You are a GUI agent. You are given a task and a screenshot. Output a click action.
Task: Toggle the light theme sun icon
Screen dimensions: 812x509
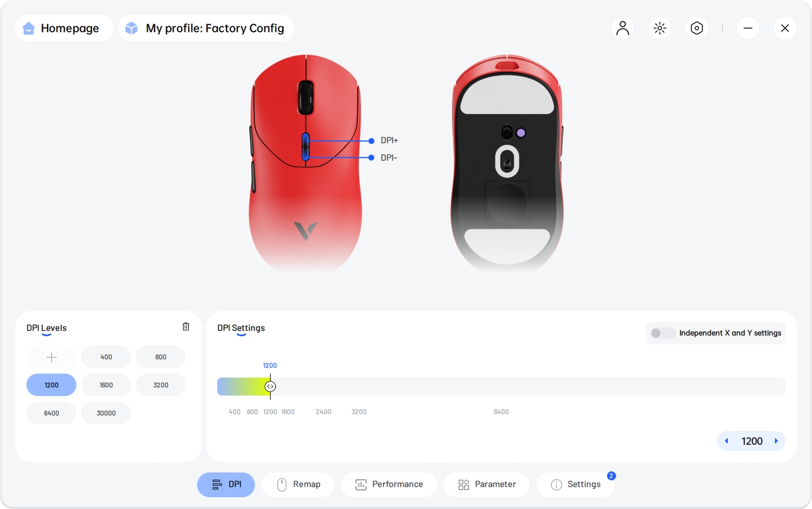click(660, 28)
